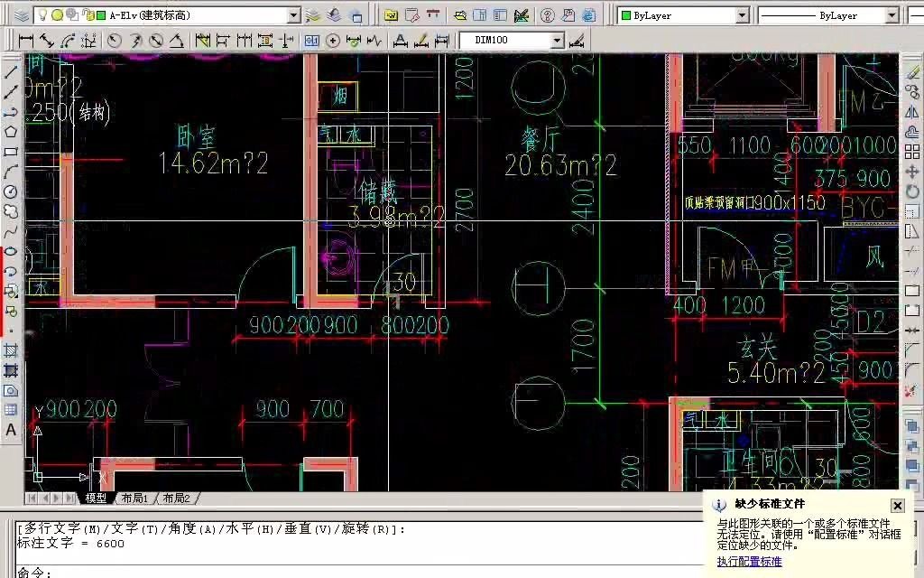
Task: Toggle the freeze state of current layer
Action: tap(58, 14)
